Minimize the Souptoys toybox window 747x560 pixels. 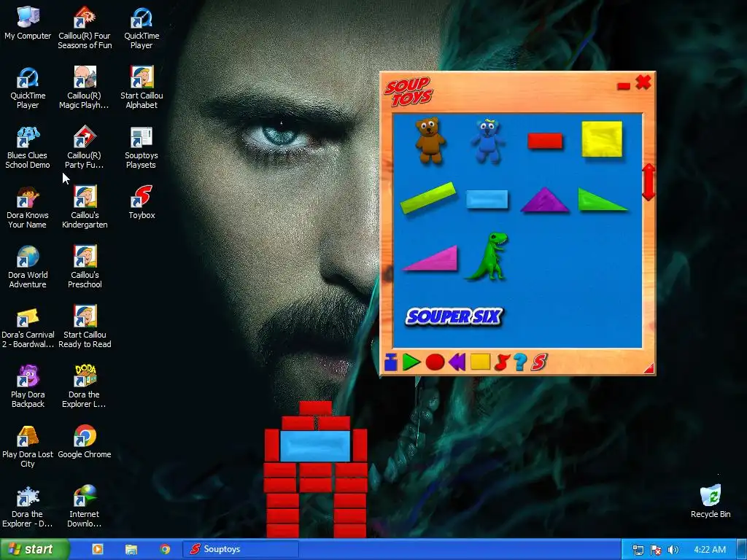pos(623,86)
